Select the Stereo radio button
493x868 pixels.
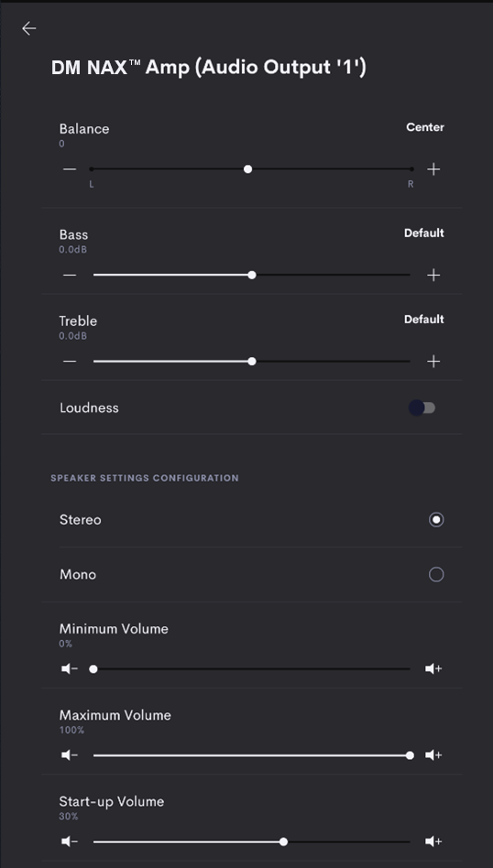click(436, 520)
